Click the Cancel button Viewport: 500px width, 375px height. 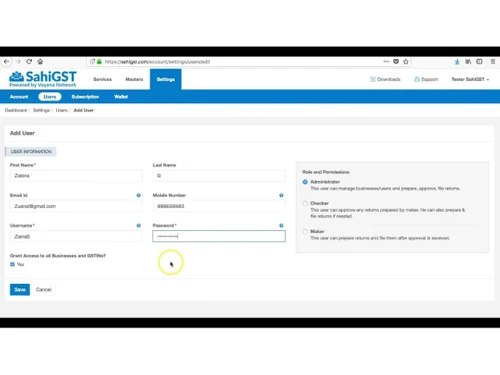tap(44, 290)
